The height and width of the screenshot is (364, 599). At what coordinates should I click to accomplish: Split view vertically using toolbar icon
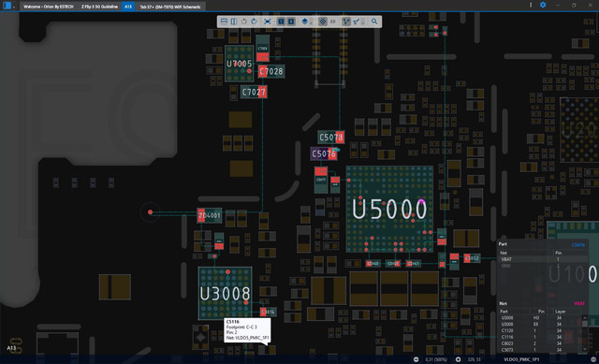pyautogui.click(x=234, y=22)
